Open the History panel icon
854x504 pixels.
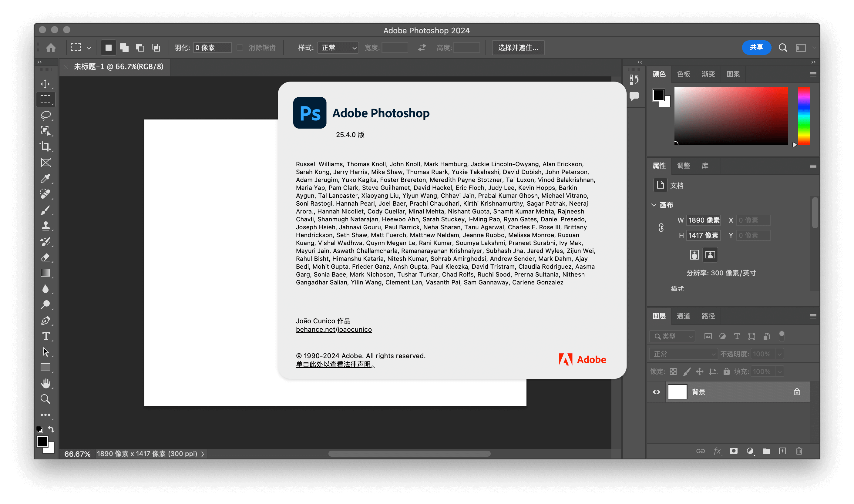(x=634, y=80)
